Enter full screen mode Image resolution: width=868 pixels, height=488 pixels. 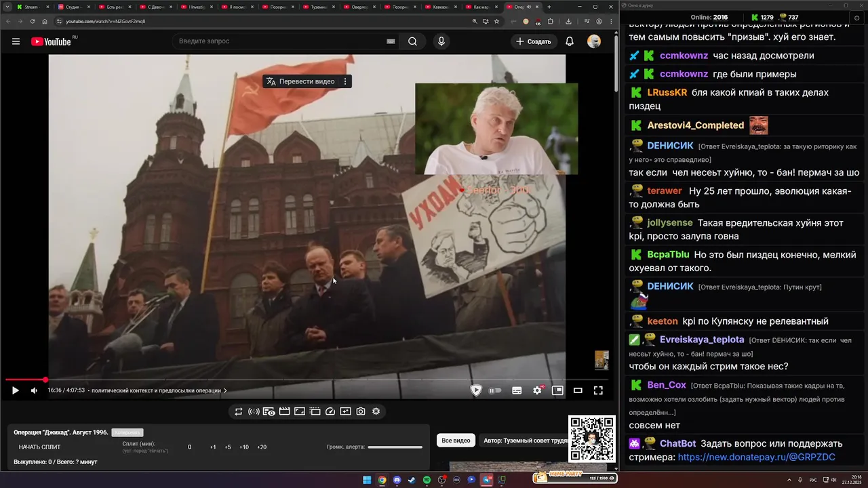[x=598, y=390]
